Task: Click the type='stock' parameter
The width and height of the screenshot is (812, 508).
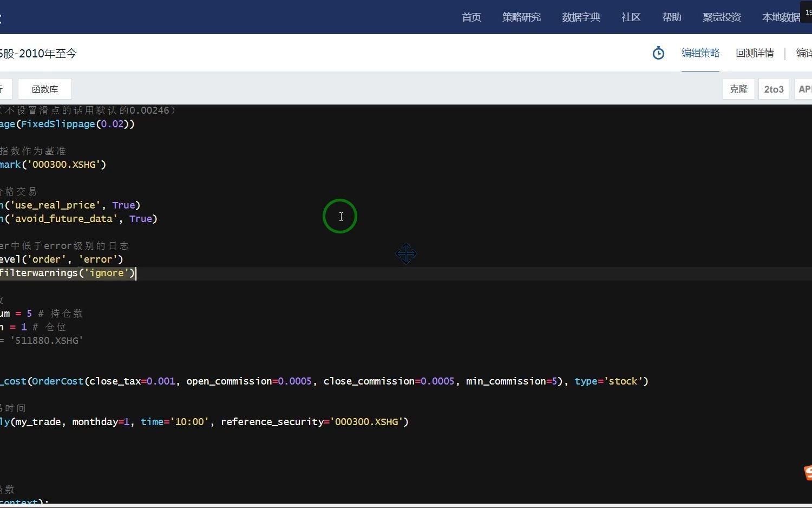Action: point(608,381)
